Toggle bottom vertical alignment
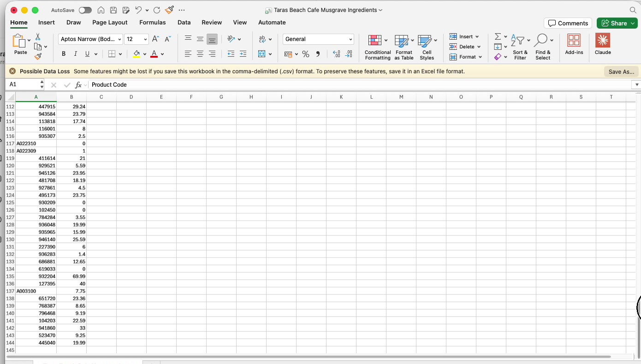 212,39
